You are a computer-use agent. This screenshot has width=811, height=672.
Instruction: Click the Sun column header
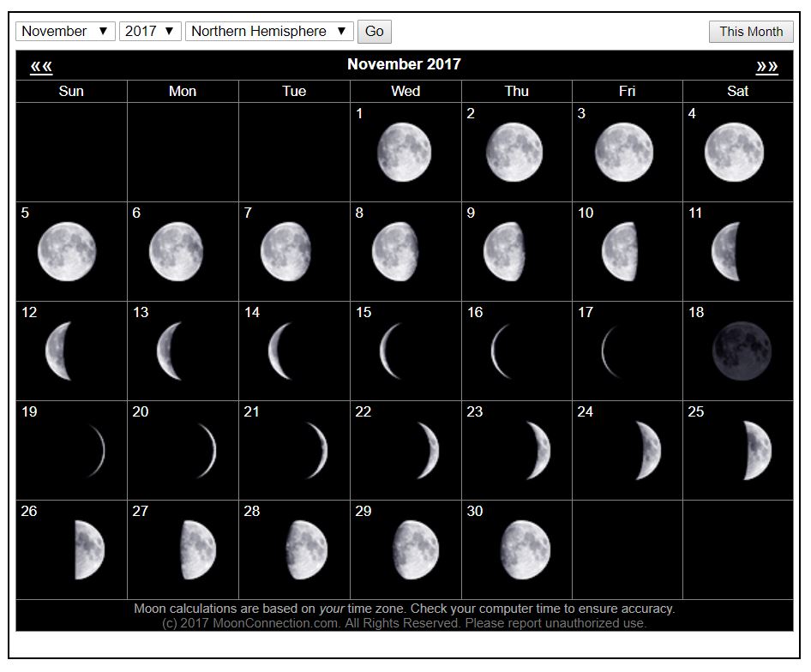(71, 91)
